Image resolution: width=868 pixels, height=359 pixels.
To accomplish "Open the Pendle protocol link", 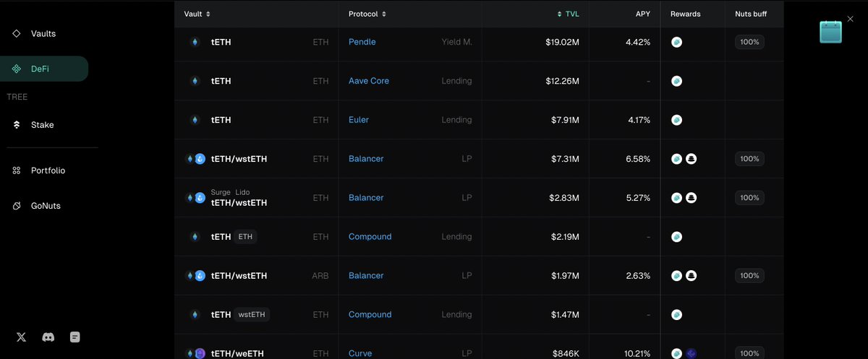I will 362,42.
